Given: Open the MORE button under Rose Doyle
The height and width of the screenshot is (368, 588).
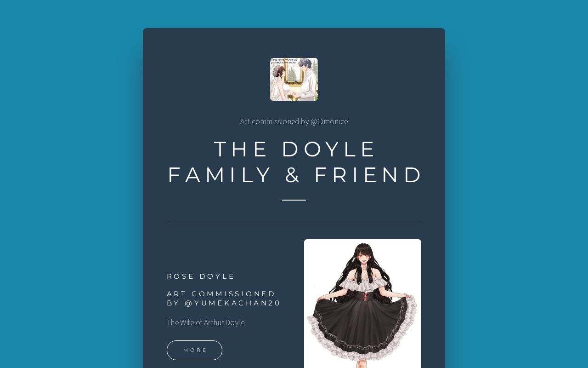Looking at the screenshot, I should click(194, 350).
